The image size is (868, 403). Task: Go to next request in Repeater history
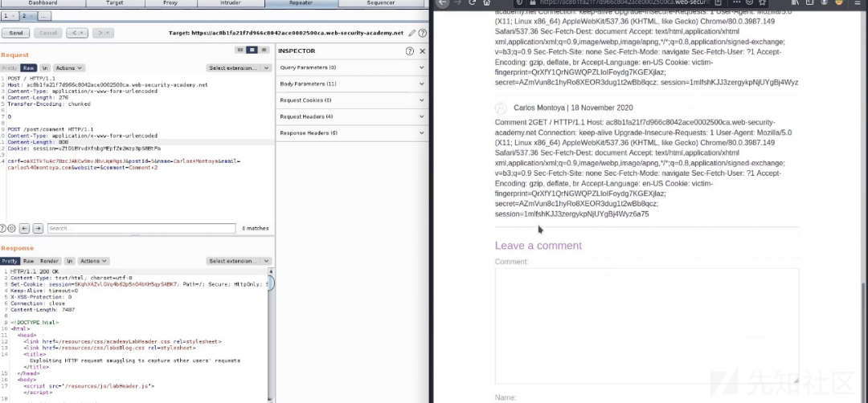click(x=103, y=33)
